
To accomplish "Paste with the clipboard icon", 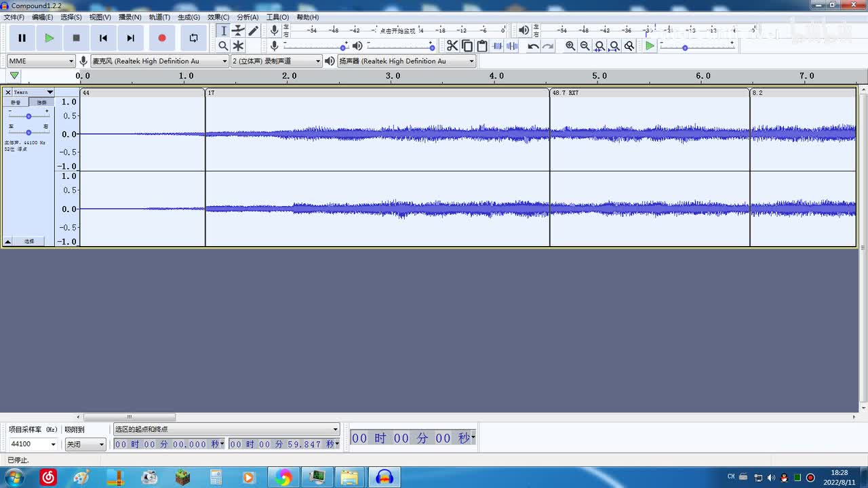I will (x=482, y=45).
